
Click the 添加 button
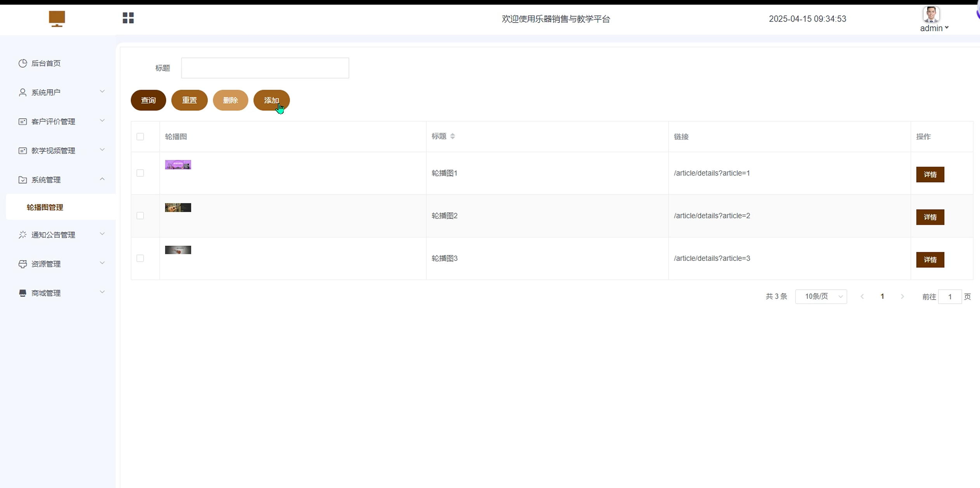[x=271, y=100]
